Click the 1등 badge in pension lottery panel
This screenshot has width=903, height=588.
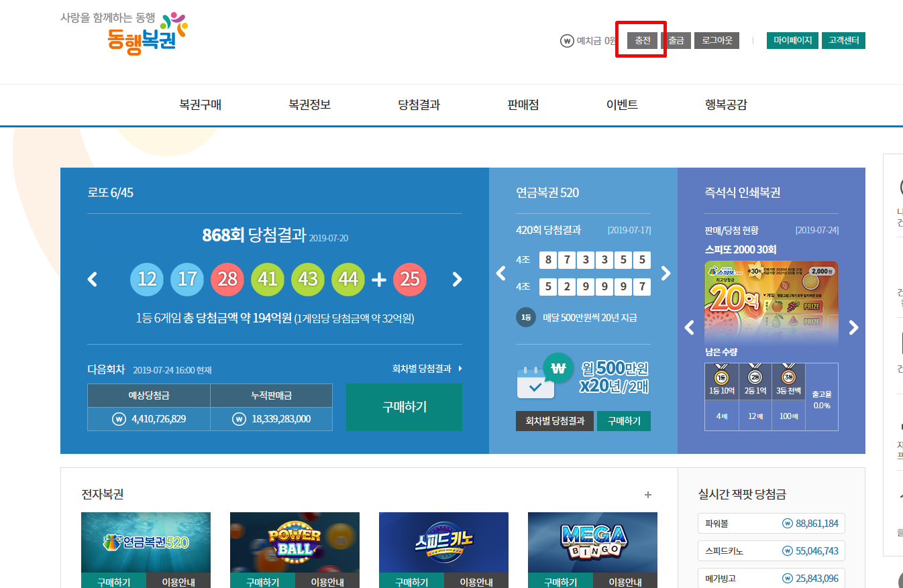click(x=526, y=318)
